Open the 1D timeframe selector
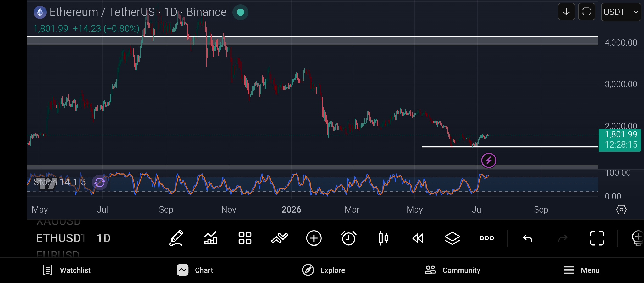The image size is (644, 283). [104, 238]
